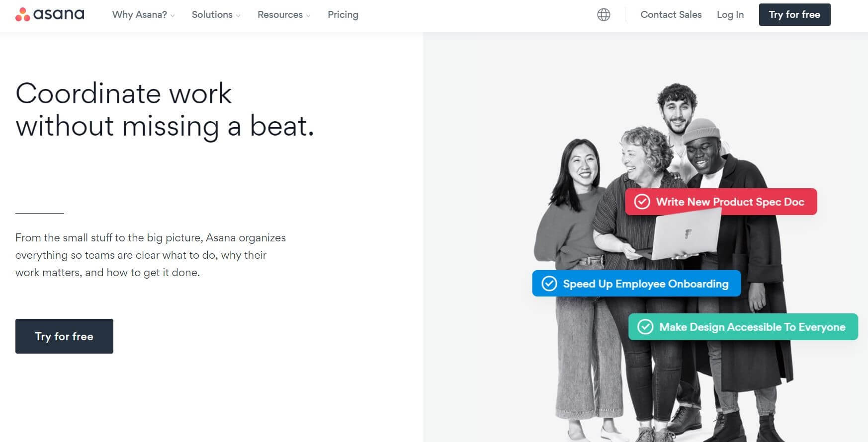The image size is (868, 442).
Task: Go to Contact Sales
Action: pos(671,15)
